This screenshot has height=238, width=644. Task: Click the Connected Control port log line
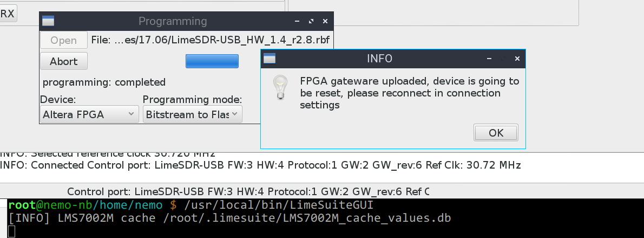pyautogui.click(x=260, y=165)
